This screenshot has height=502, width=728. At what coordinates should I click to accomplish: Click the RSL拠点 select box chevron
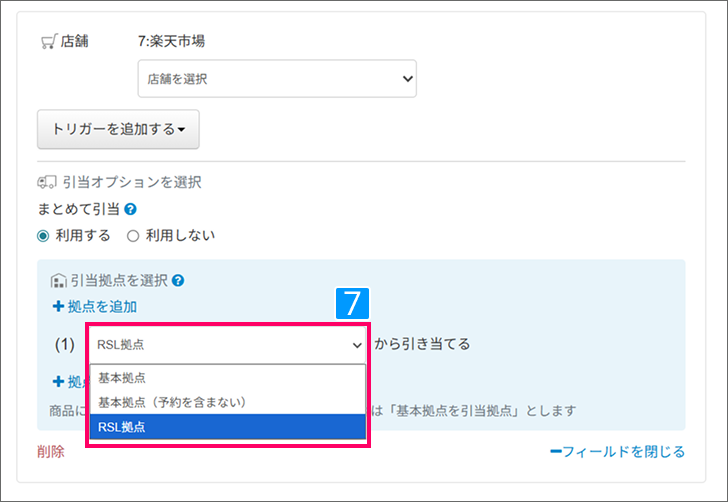tap(357, 345)
